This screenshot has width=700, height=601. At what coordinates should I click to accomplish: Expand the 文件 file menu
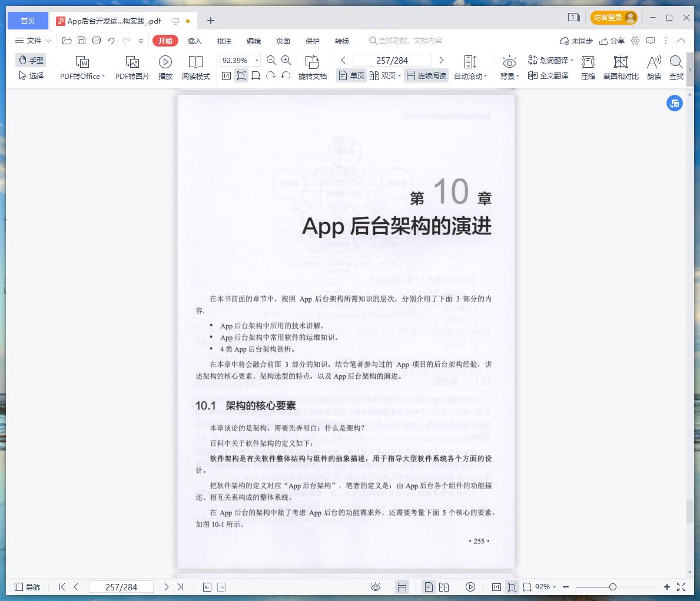(34, 41)
